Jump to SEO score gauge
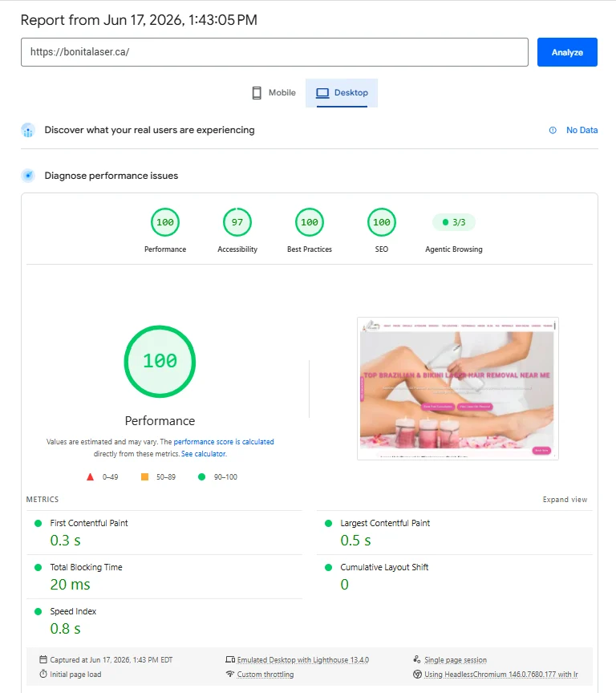 pyautogui.click(x=381, y=222)
